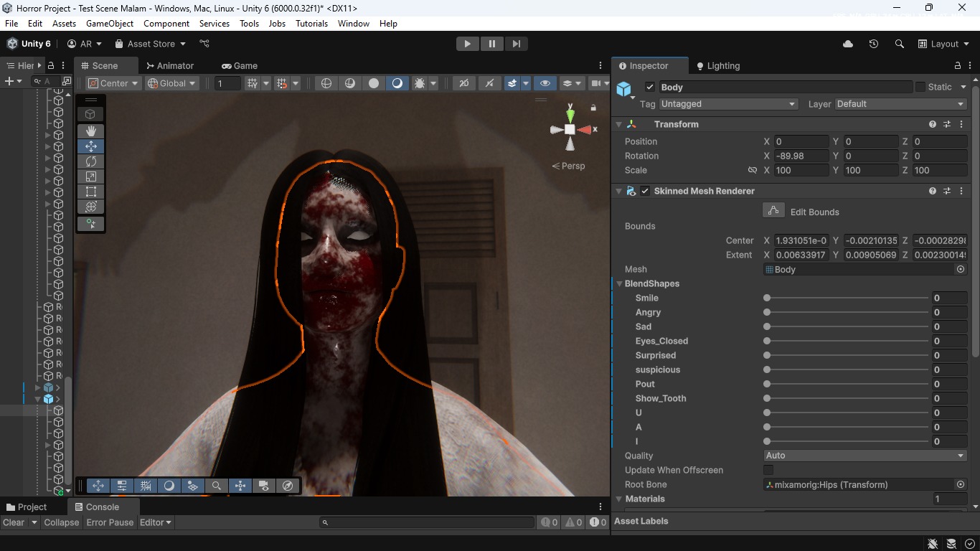Select the Scale tool
980x551 pixels.
click(x=90, y=176)
